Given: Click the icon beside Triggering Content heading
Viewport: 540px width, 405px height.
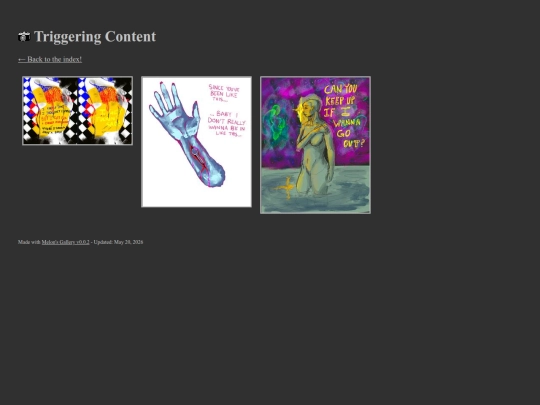Looking at the screenshot, I should point(24,37).
